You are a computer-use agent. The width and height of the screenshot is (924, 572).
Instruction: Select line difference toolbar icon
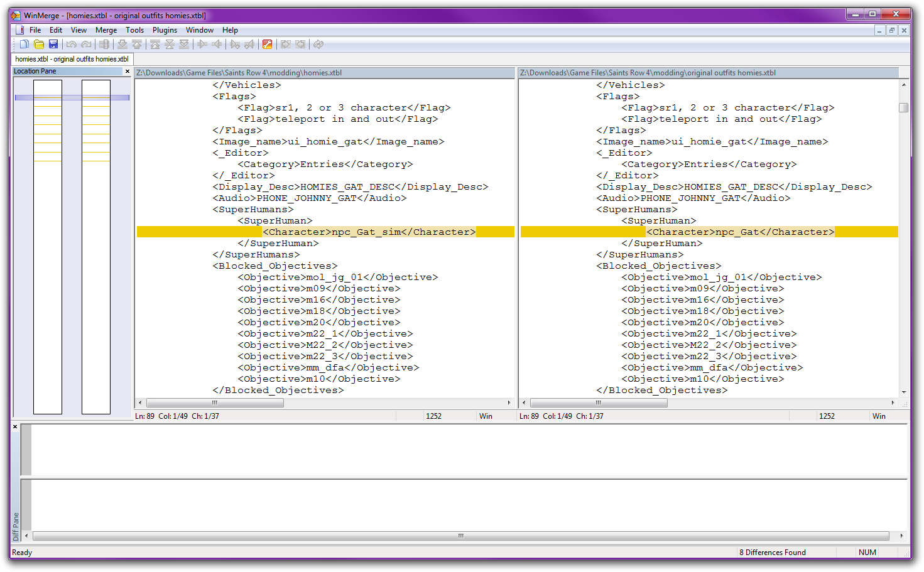(x=104, y=44)
